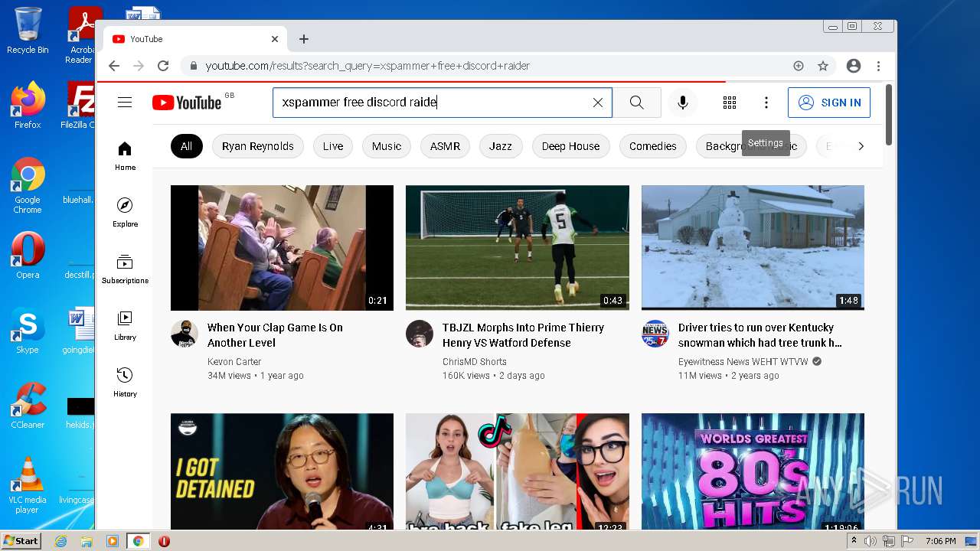Open History in the sidebar

125,383
